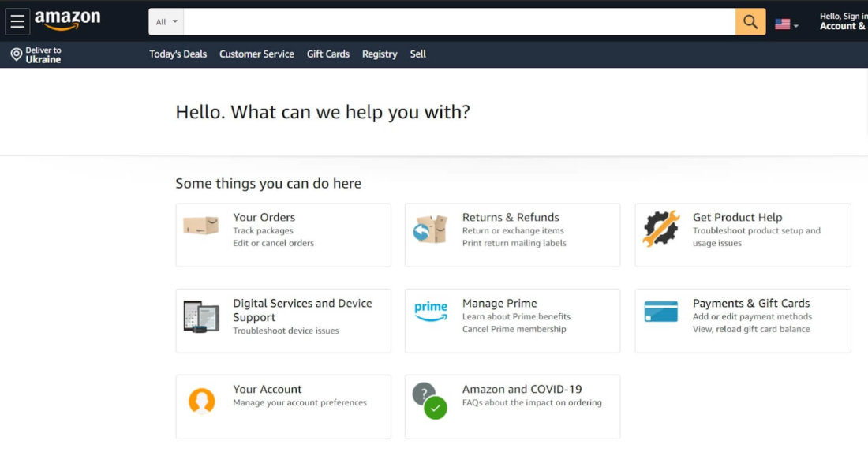Click the Prime logo icon
Screen dimensions: 868x452
click(x=431, y=312)
